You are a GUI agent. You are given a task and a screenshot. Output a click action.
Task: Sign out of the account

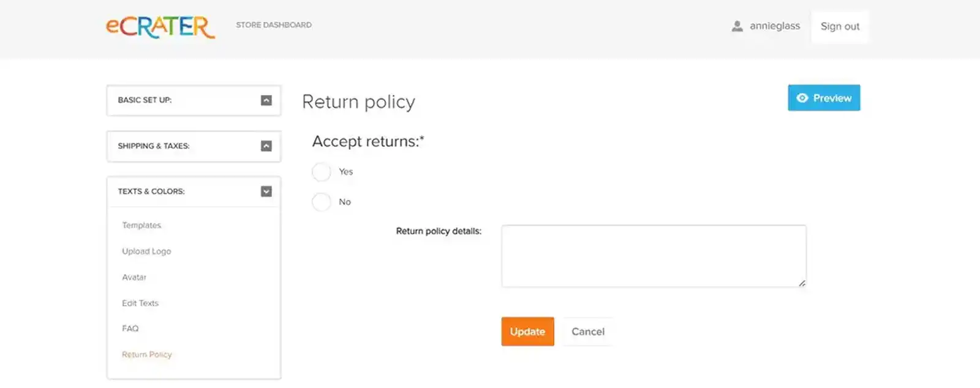tap(839, 26)
